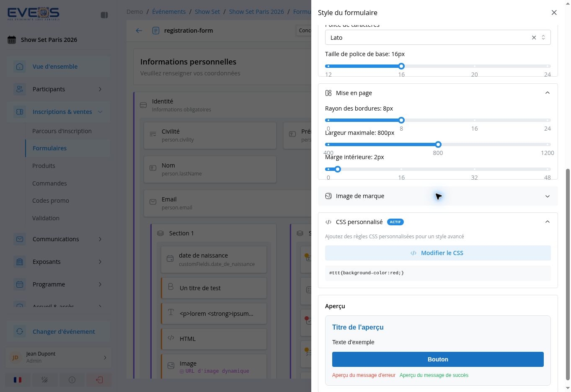Expand the Participants menu chevron

coord(100,89)
